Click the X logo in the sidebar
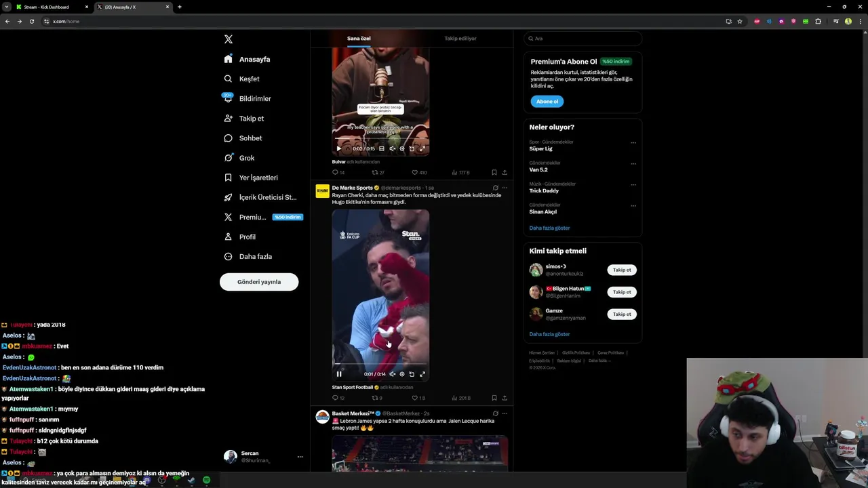868x488 pixels. pos(229,39)
